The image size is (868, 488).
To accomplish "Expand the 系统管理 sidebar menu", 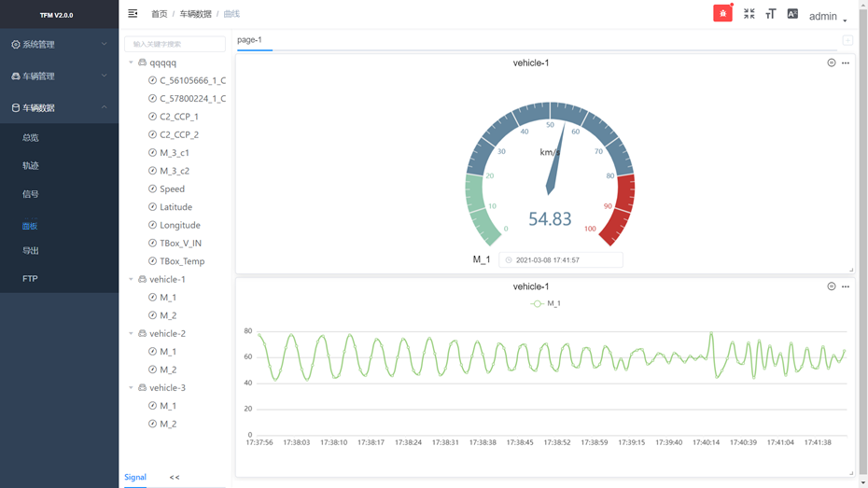I will coord(59,44).
